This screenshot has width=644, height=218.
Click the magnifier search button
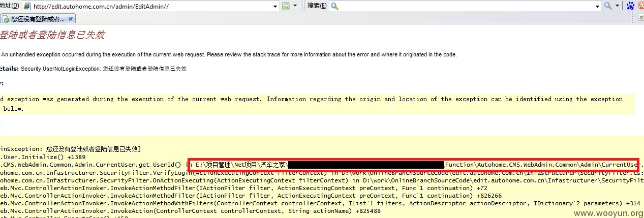608,6
